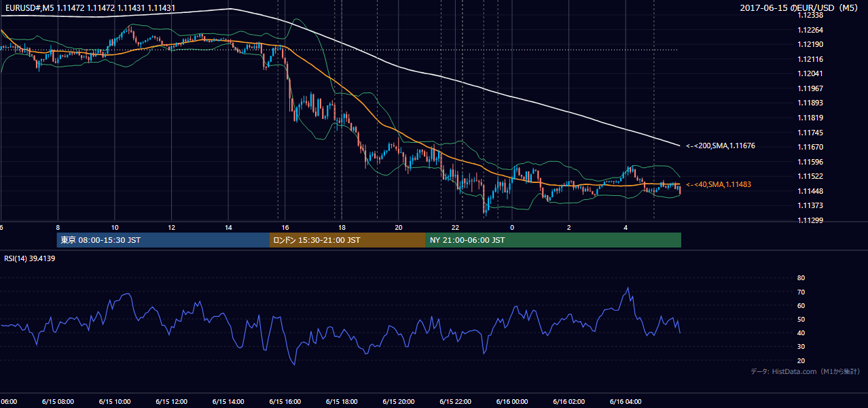Click the bottom time label 6/15 10:00
Image resolution: width=868 pixels, height=408 pixels.
[114, 401]
